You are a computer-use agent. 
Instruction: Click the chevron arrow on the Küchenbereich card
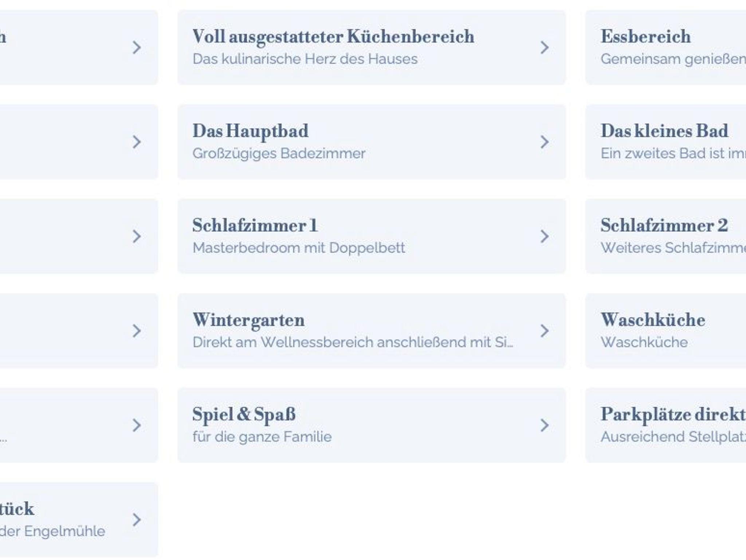[x=545, y=47]
